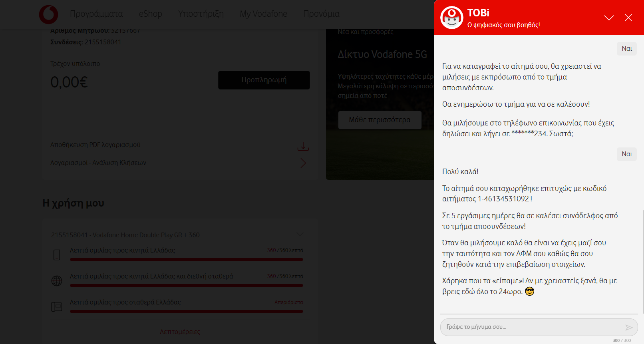
Task: Click the 300 / 300 character counter
Action: pos(622,340)
